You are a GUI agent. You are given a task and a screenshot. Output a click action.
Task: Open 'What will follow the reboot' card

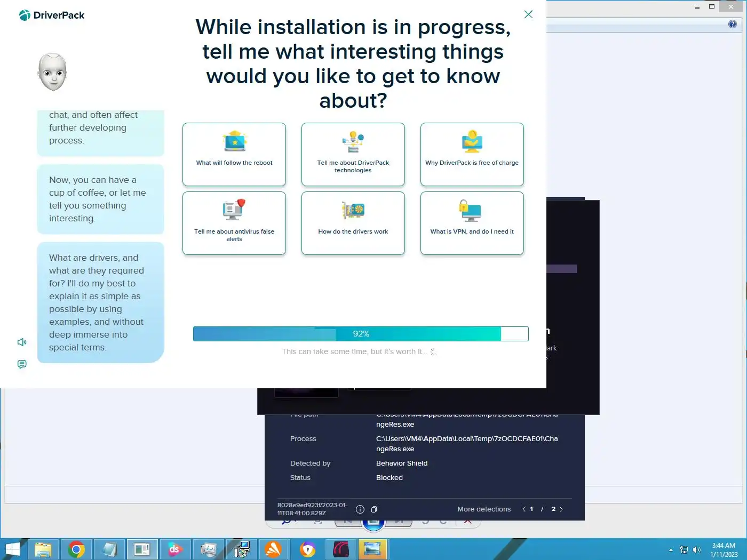[x=234, y=154]
